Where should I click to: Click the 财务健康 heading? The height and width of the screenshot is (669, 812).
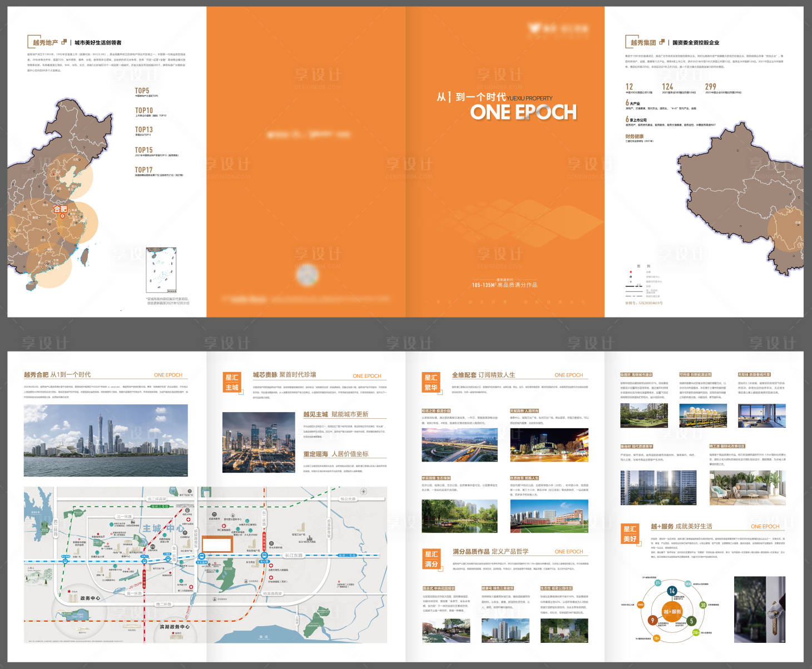click(634, 136)
